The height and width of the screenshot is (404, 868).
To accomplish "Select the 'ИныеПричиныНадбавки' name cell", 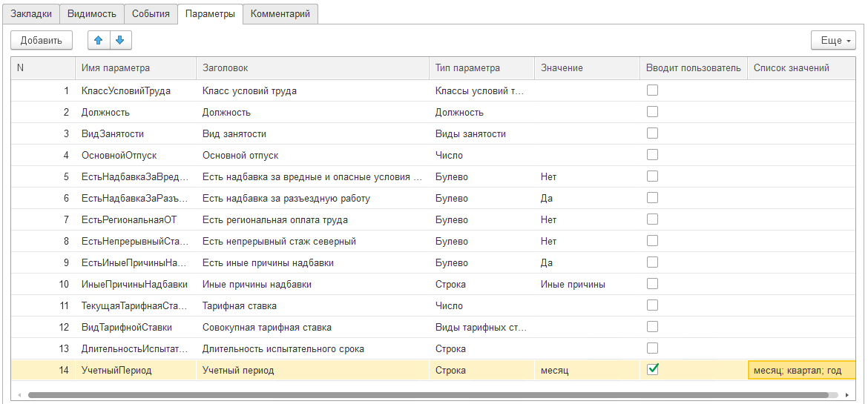I will click(x=134, y=285).
